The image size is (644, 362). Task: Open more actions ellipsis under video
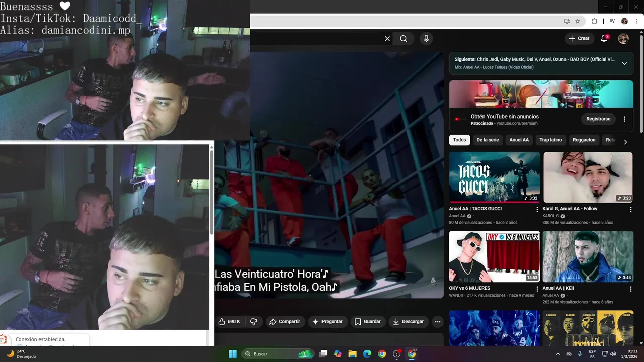click(x=438, y=322)
